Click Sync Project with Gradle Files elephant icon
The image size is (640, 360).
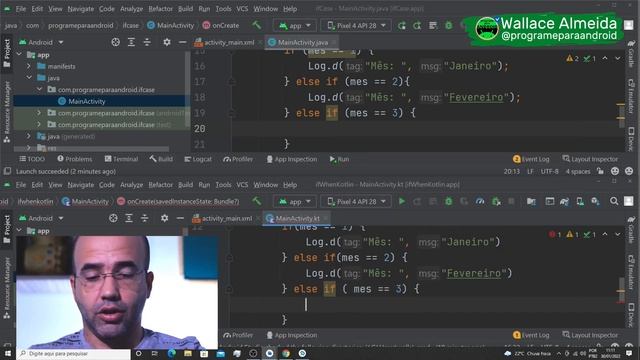564,201
